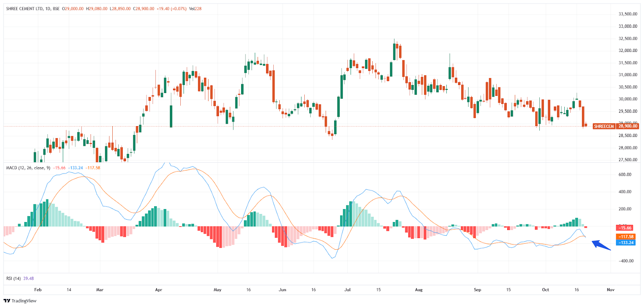The image size is (644, 307).
Task: Select the Apr label on the time axis
Action: pyautogui.click(x=159, y=290)
